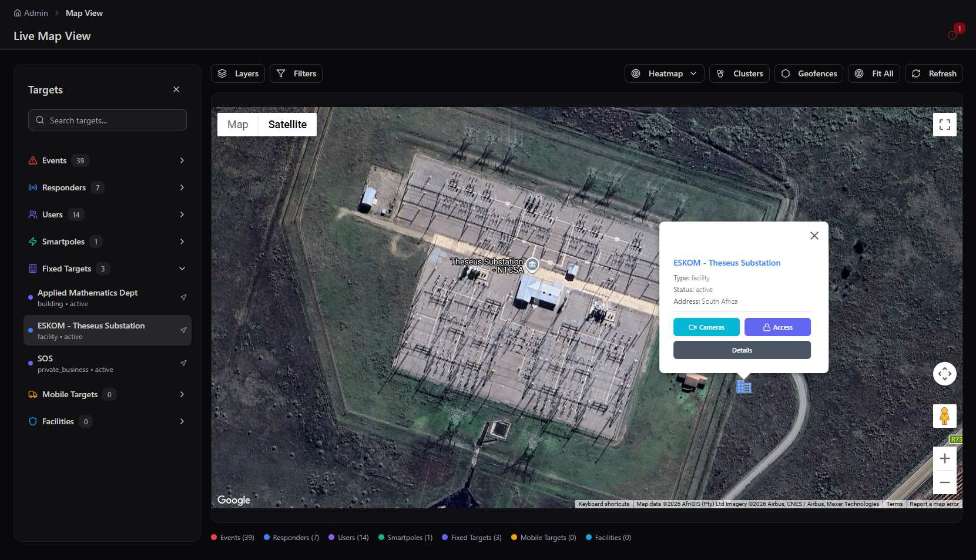This screenshot has width=976, height=560.
Task: Toggle Clusters on the map
Action: (739, 73)
